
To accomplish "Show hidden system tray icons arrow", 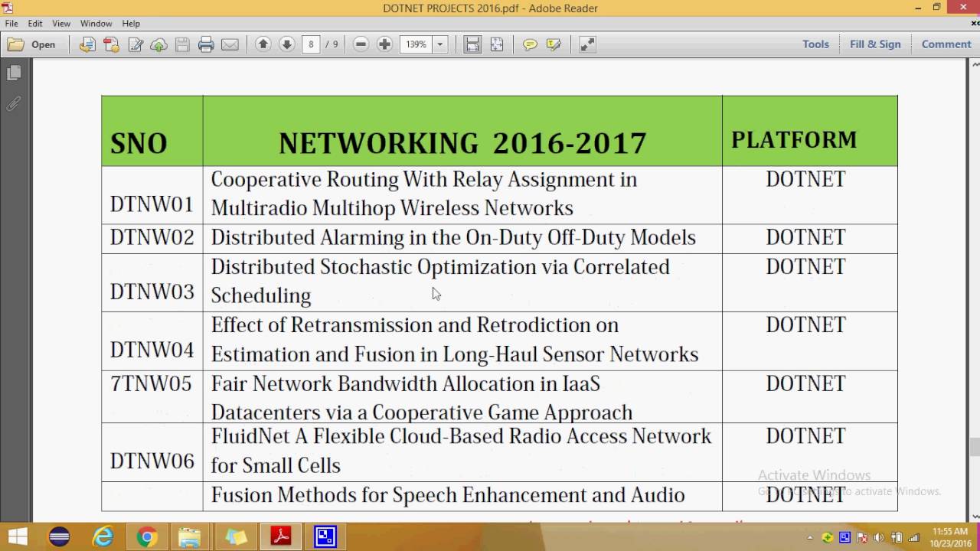I will tap(810, 538).
